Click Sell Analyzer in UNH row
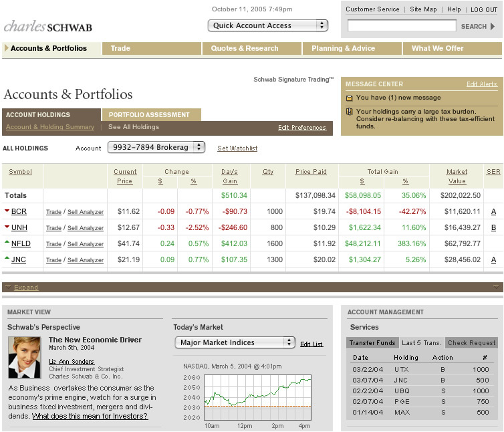This screenshot has width=504, height=432. tap(86, 228)
